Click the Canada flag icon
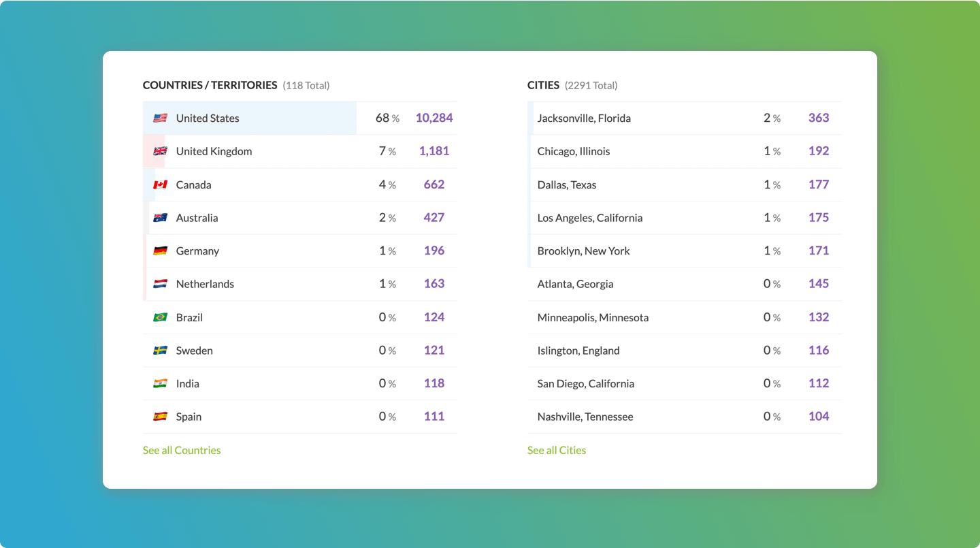980x548 pixels. coord(160,184)
